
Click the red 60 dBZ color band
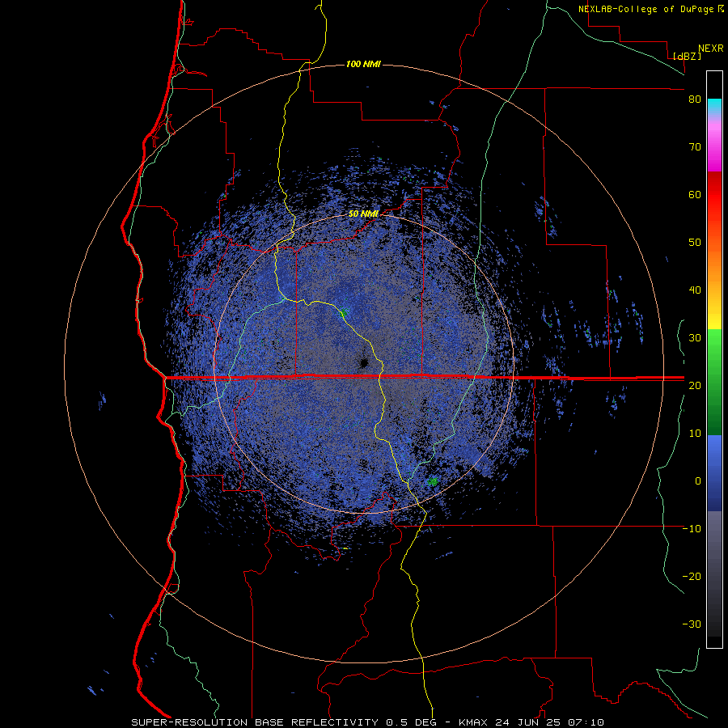pos(714,195)
